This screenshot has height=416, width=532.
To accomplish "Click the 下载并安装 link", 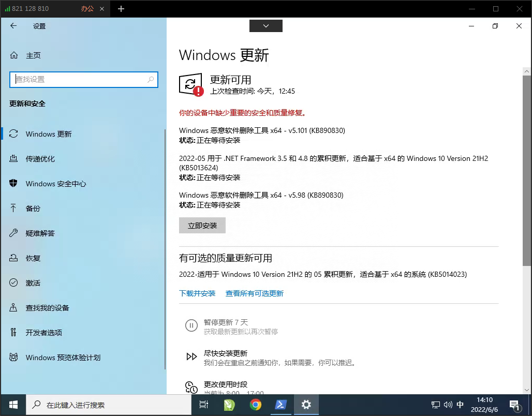I will [197, 293].
